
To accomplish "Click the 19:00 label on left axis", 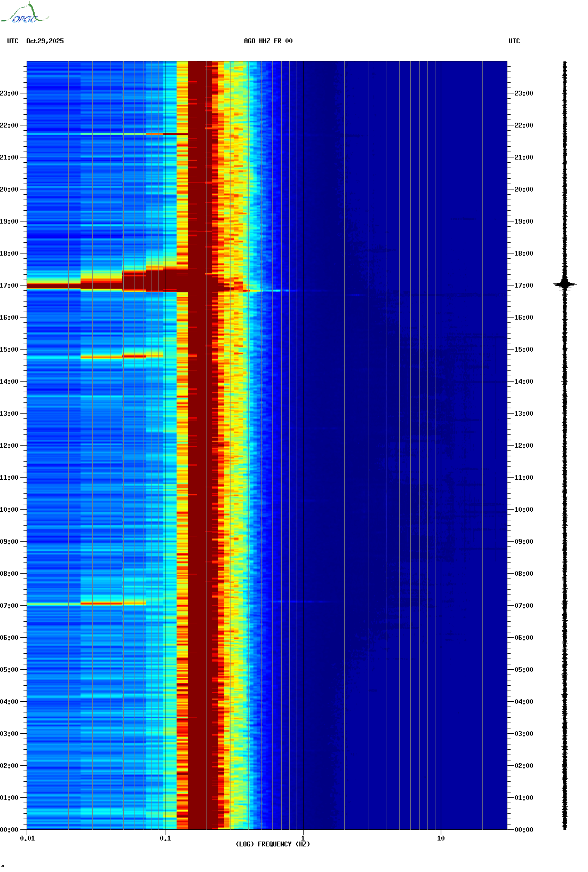I will point(9,221).
